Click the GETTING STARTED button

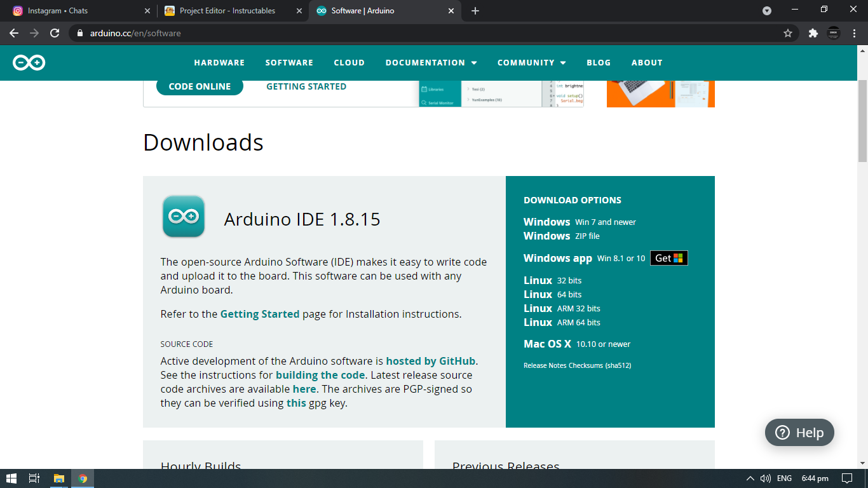tap(306, 86)
